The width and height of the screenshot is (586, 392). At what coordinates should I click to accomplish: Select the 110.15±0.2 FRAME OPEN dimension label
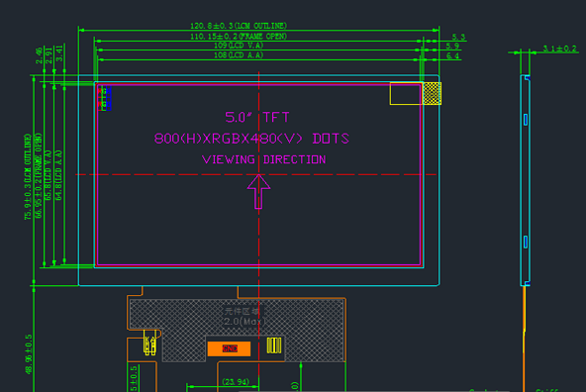pos(239,37)
